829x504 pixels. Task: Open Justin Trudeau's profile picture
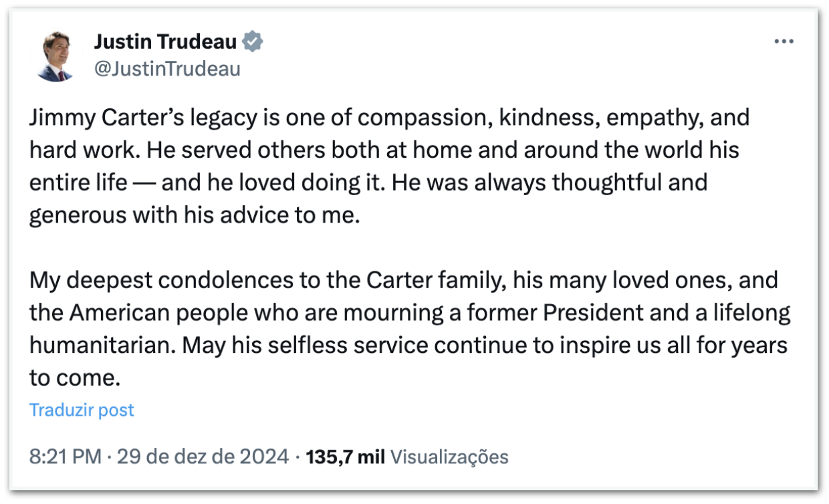tap(55, 56)
